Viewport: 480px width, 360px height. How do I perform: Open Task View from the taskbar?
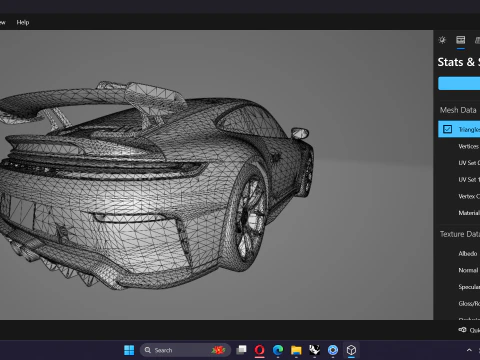[241, 350]
